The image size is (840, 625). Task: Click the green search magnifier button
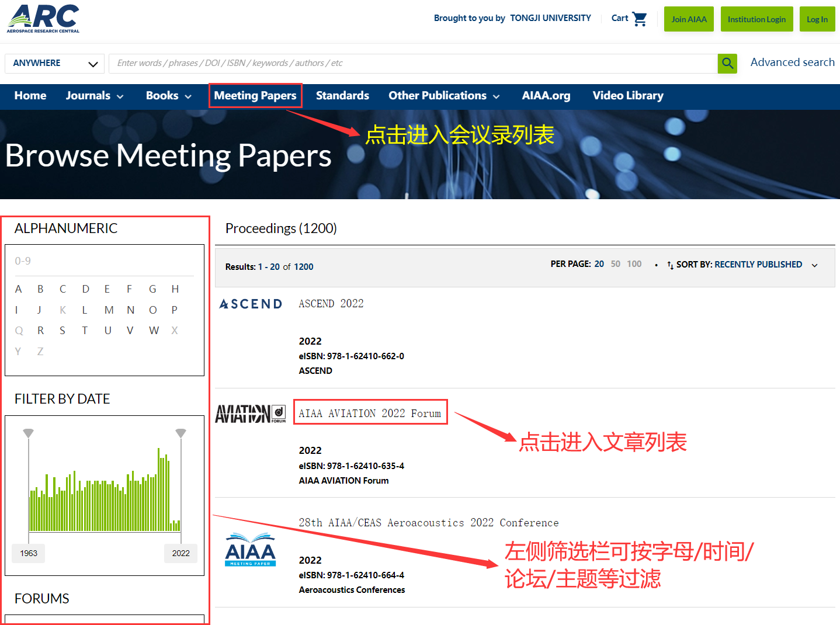click(x=727, y=63)
